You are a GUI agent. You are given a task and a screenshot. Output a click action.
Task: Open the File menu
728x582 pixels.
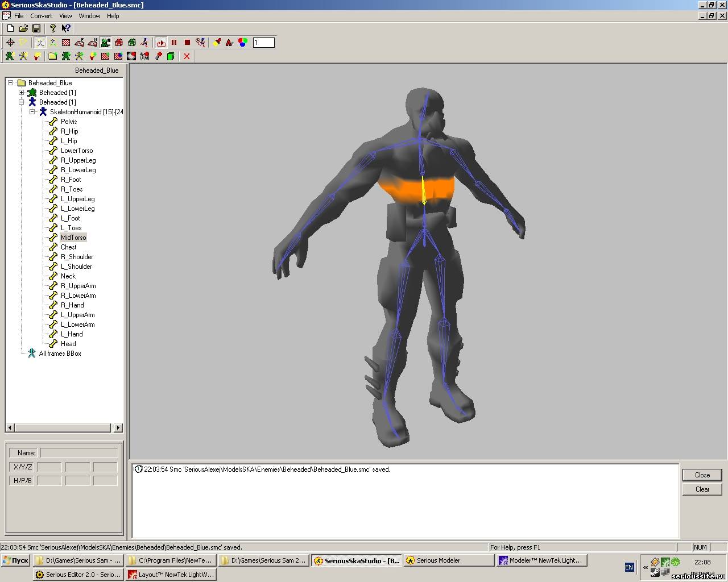point(19,16)
